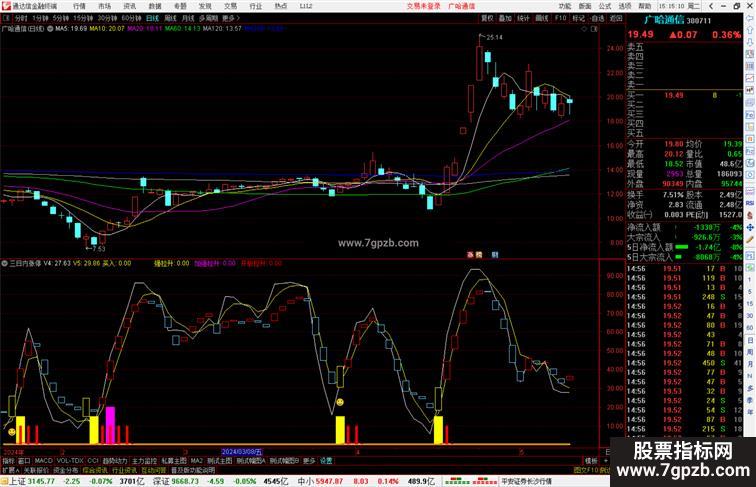Click the up arrow sidebar icon

(x=750, y=30)
